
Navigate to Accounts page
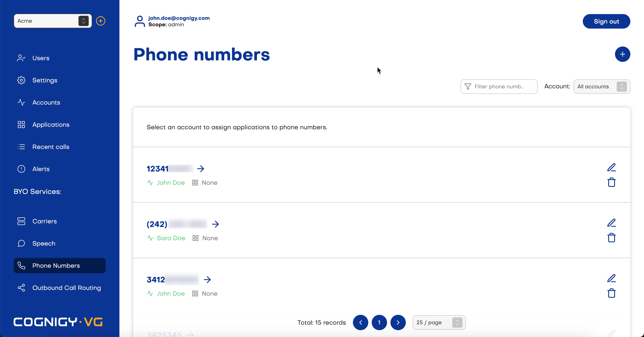(x=59, y=103)
